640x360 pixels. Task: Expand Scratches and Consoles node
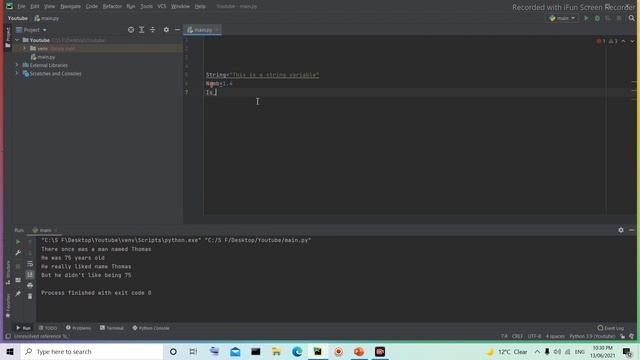pos(17,73)
